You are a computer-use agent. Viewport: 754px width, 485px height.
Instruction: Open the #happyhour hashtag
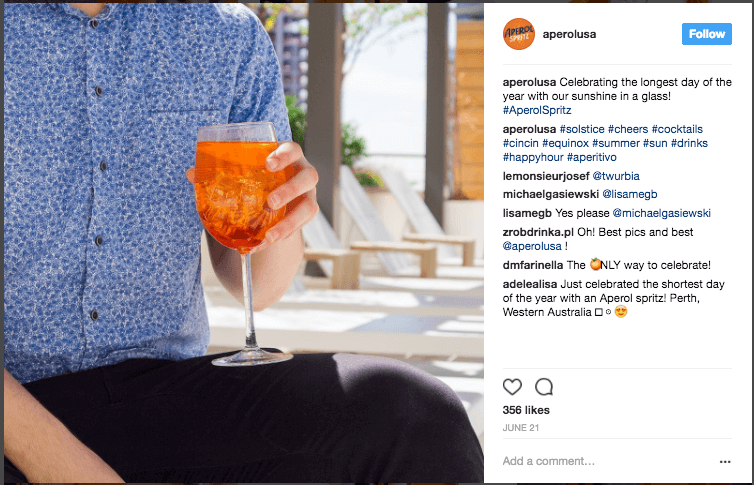pyautogui.click(x=533, y=157)
